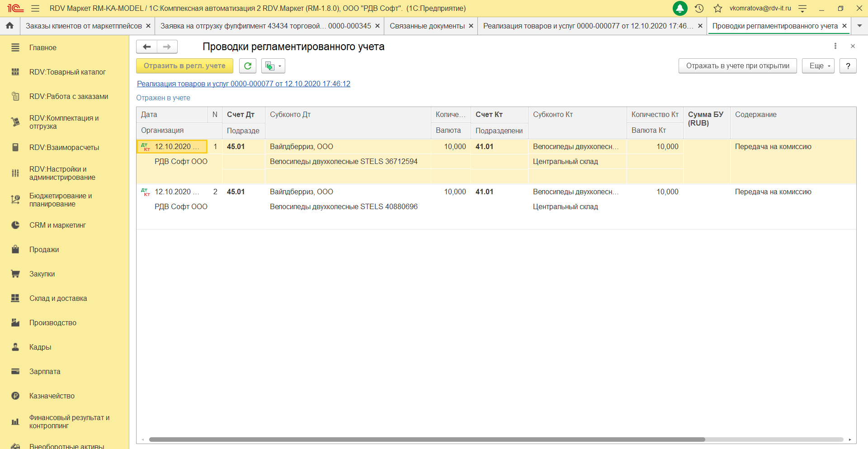Click the CRM и маркетинг pie icon

coord(15,225)
